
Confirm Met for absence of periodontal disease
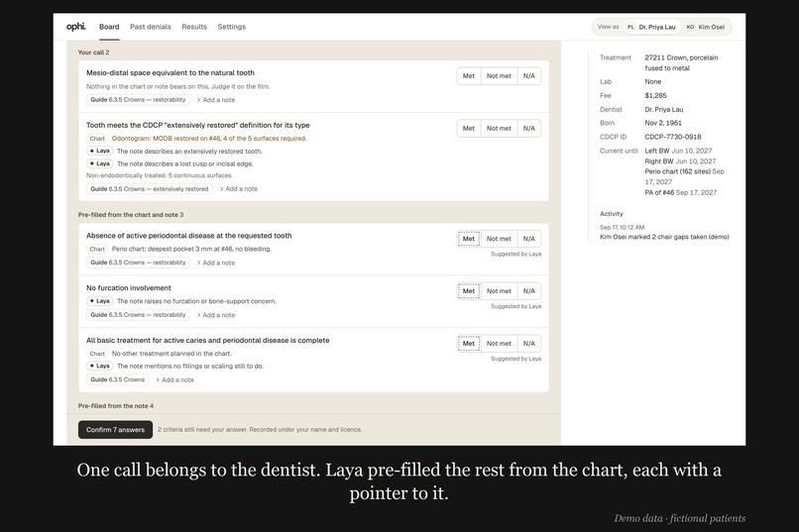click(468, 239)
